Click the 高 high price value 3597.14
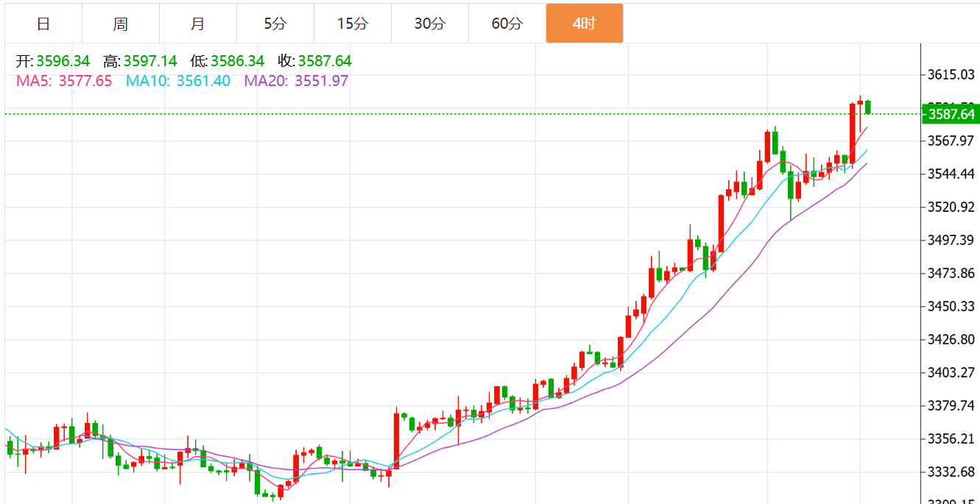 pos(150,61)
